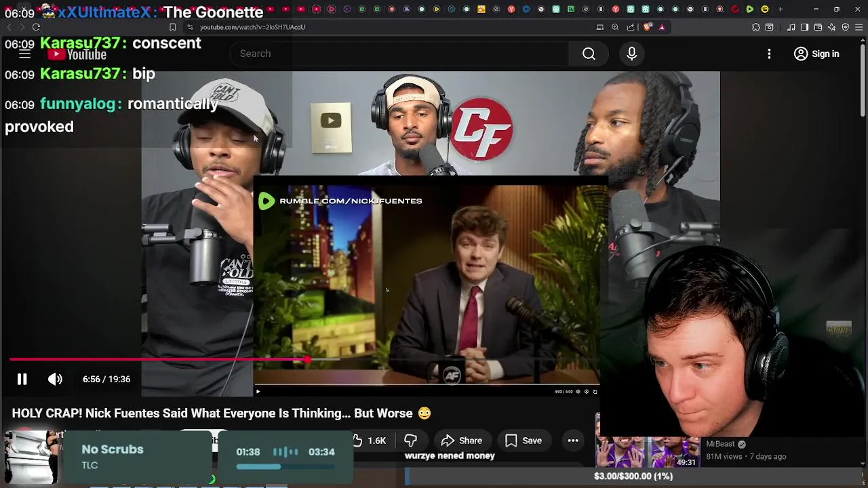Go to YouTube home via logo
Image resolution: width=868 pixels, height=488 pixels.
[77, 55]
